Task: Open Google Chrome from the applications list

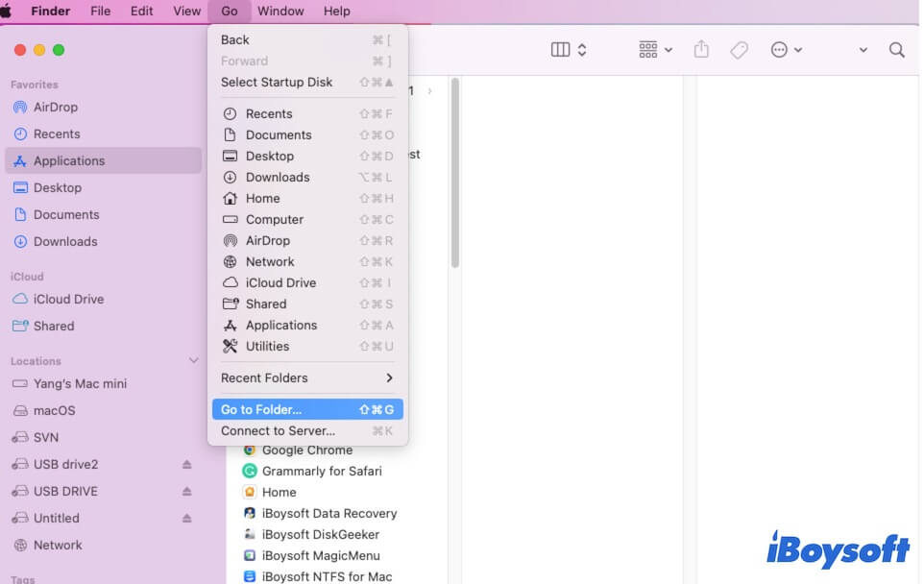Action: [306, 450]
